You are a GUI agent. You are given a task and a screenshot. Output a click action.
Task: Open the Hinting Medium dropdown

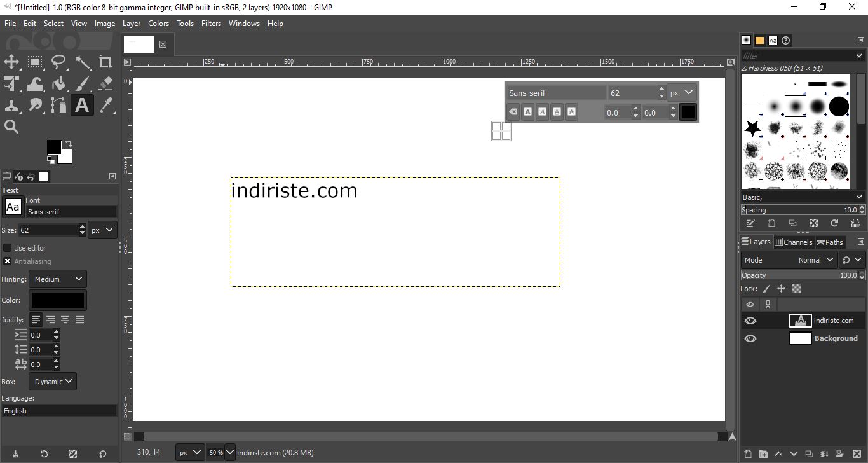point(58,279)
